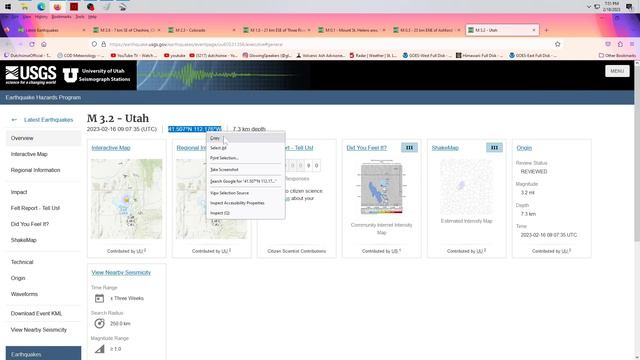Click Firefox taskbar icon
The height and width of the screenshot is (360, 640).
click(58, 7)
